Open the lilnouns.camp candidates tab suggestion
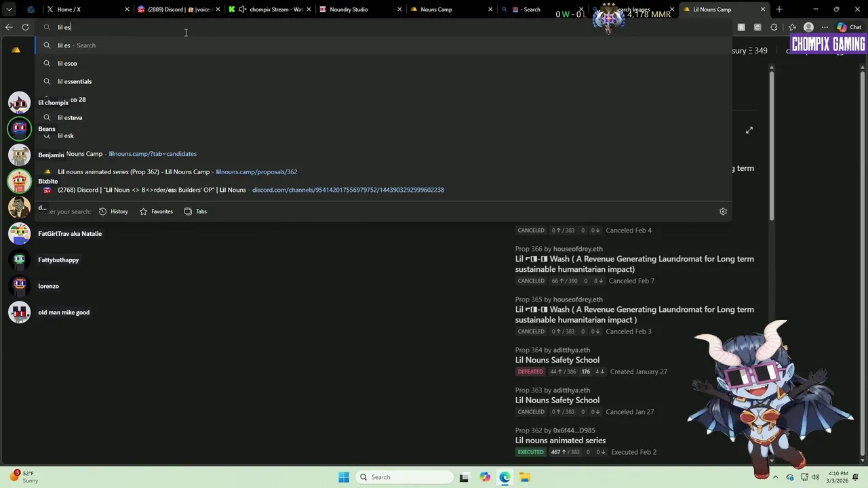This screenshot has height=488, width=868. tap(383, 154)
